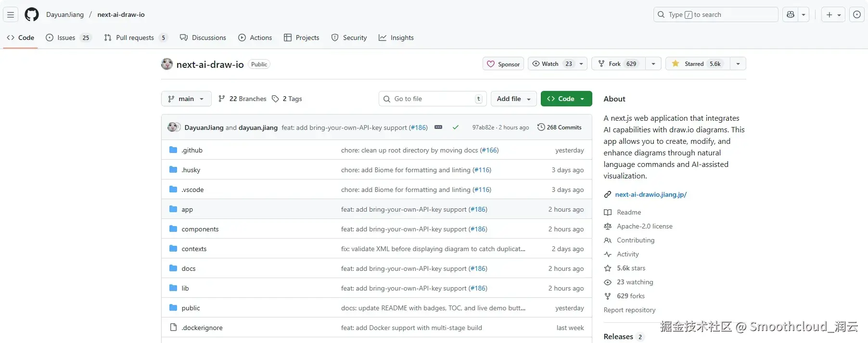Click the app folder icon
The width and height of the screenshot is (868, 343).
pyautogui.click(x=173, y=209)
